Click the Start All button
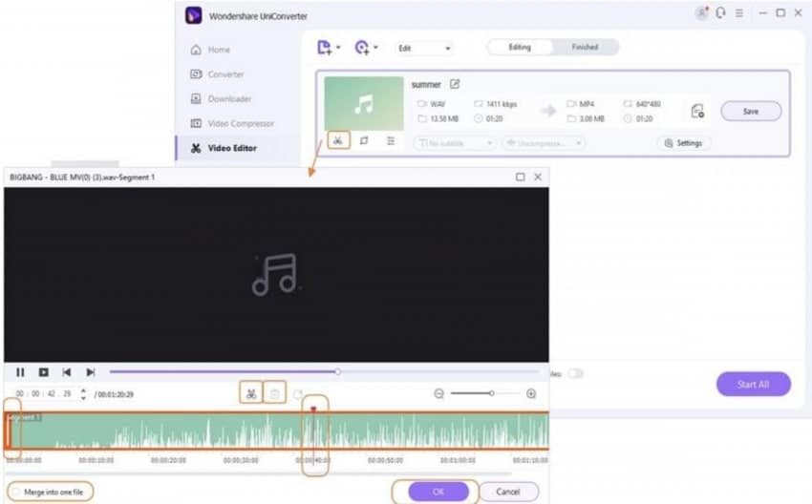 [754, 384]
